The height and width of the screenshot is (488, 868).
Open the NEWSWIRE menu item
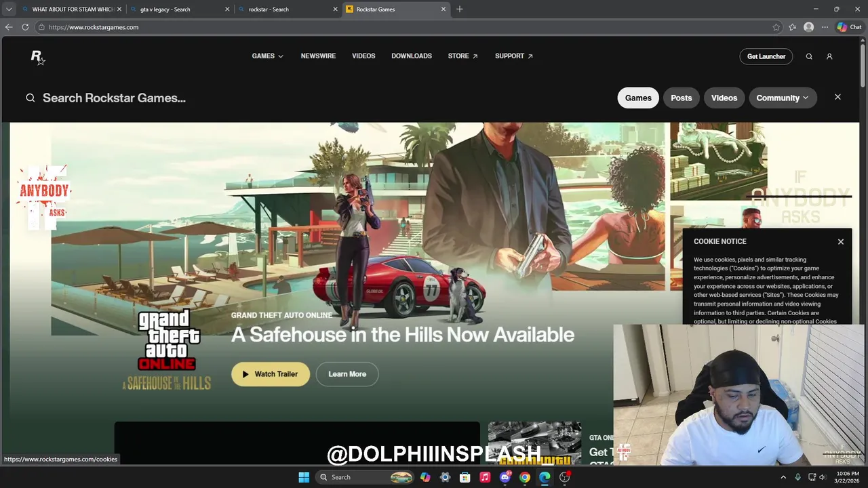click(x=318, y=56)
